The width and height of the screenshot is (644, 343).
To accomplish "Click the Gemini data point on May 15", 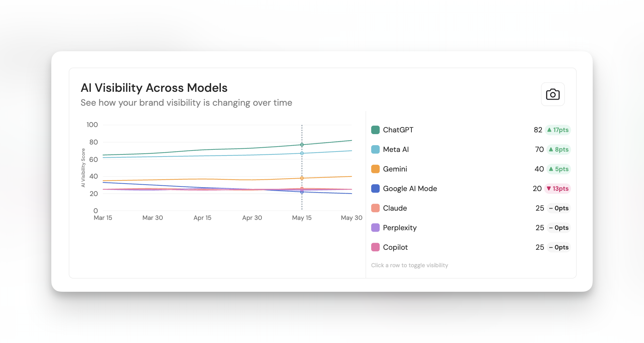I will tap(302, 178).
